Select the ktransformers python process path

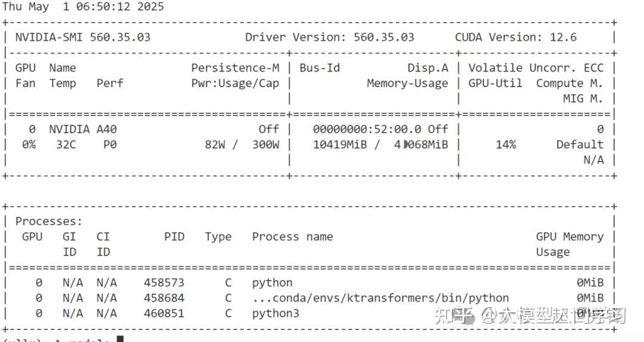coord(380,298)
